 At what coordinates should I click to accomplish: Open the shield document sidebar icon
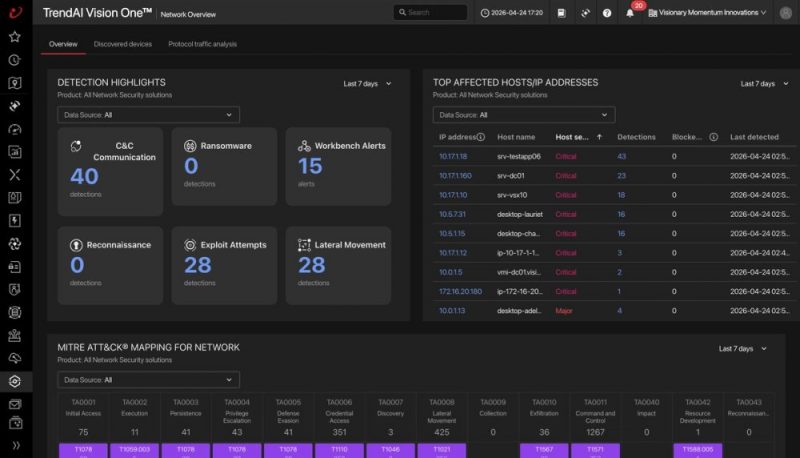point(15,289)
